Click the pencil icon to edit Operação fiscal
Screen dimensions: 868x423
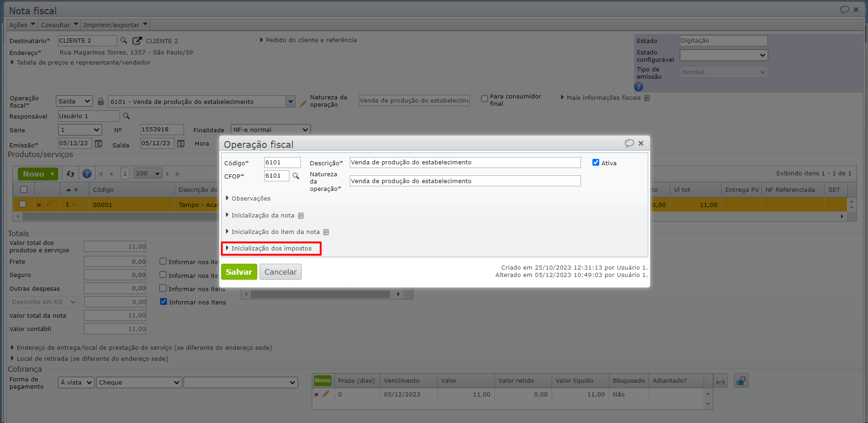point(303,104)
